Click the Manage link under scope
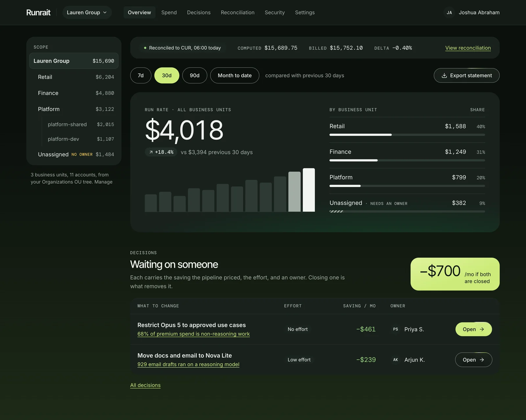The height and width of the screenshot is (420, 526). 103,182
